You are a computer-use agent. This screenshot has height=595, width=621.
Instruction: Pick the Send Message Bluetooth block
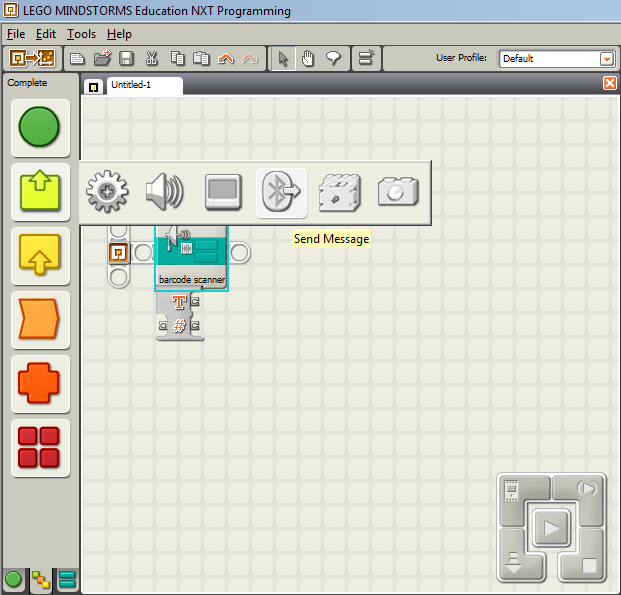tap(282, 193)
